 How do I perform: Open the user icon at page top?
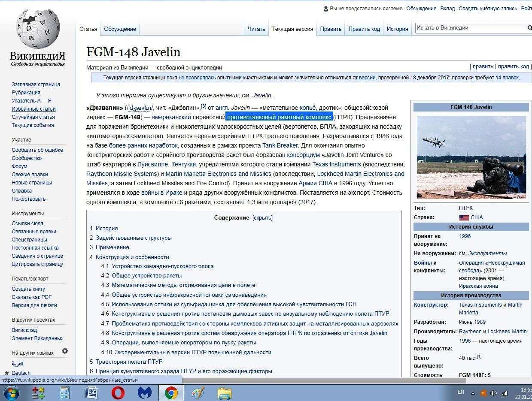(x=325, y=9)
